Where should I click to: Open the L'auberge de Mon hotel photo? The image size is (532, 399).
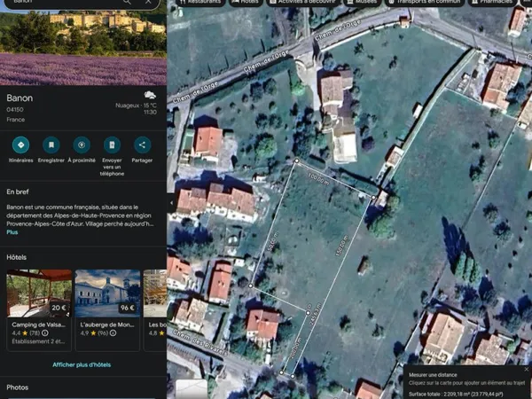coord(107,293)
